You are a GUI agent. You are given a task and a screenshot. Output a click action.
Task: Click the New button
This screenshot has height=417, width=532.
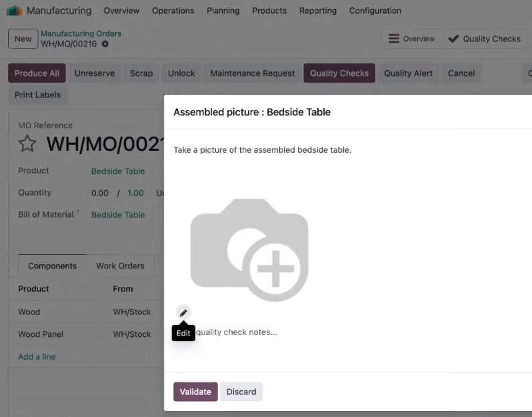pos(23,39)
